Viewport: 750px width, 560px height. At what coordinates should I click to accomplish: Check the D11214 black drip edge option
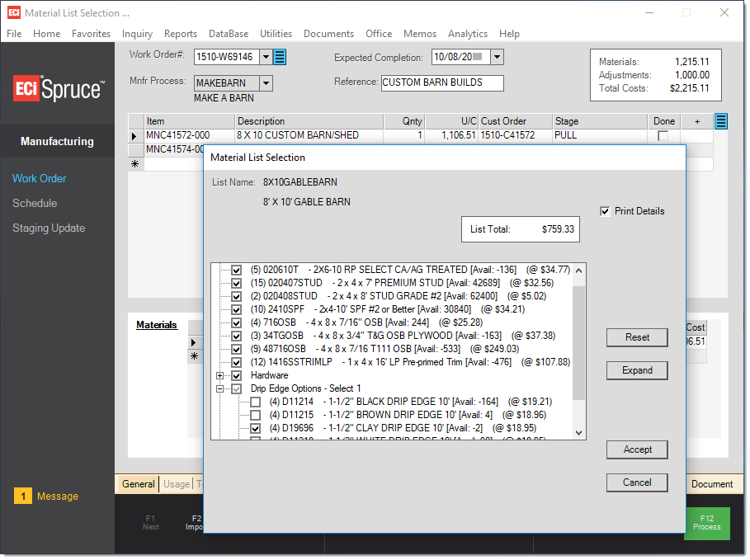tap(256, 402)
